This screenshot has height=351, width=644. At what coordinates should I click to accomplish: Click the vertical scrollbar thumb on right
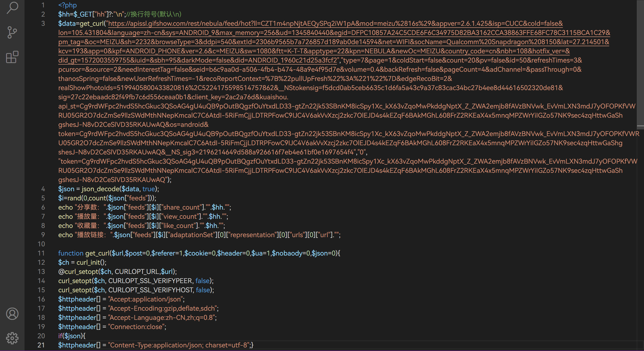tap(640, 64)
